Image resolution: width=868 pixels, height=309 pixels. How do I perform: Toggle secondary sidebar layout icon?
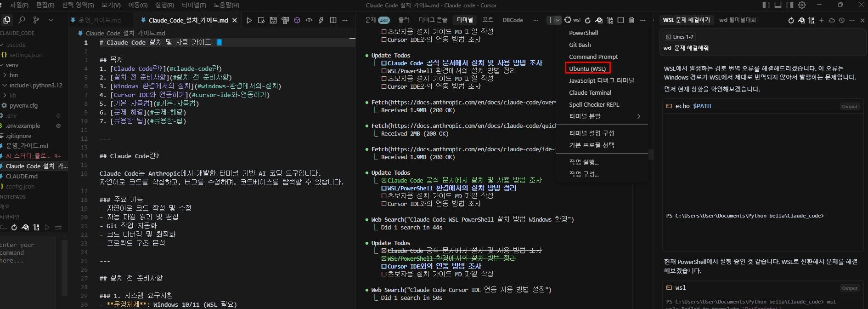click(x=789, y=5)
